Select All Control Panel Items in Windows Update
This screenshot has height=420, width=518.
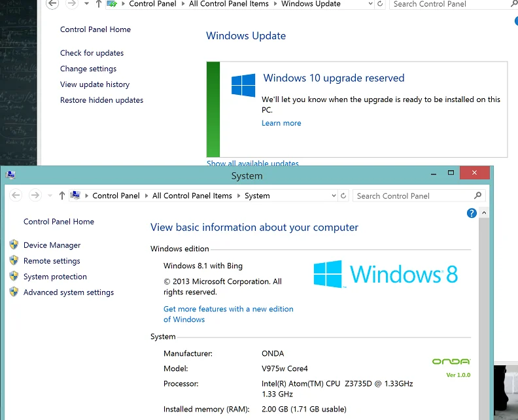[x=229, y=4]
